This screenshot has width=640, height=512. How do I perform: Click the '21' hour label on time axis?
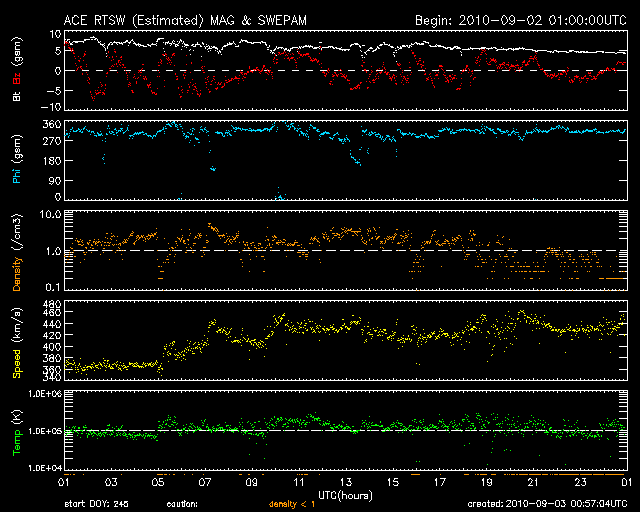(533, 483)
